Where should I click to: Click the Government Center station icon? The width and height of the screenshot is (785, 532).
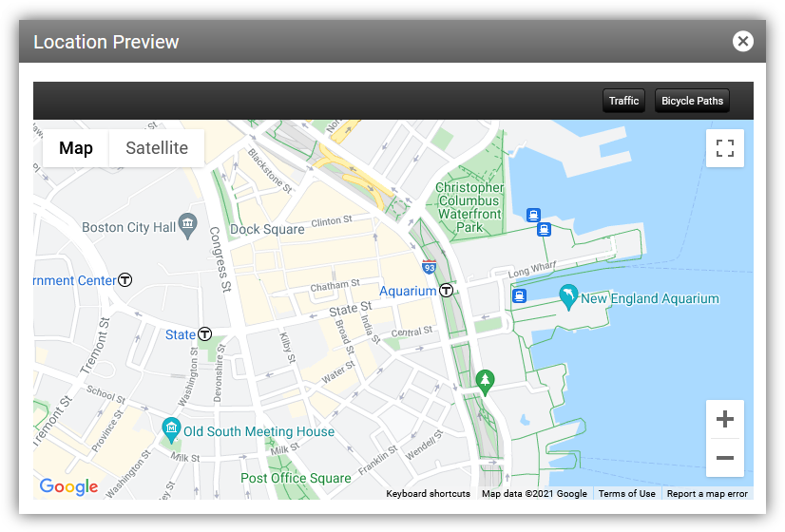pyautogui.click(x=124, y=279)
